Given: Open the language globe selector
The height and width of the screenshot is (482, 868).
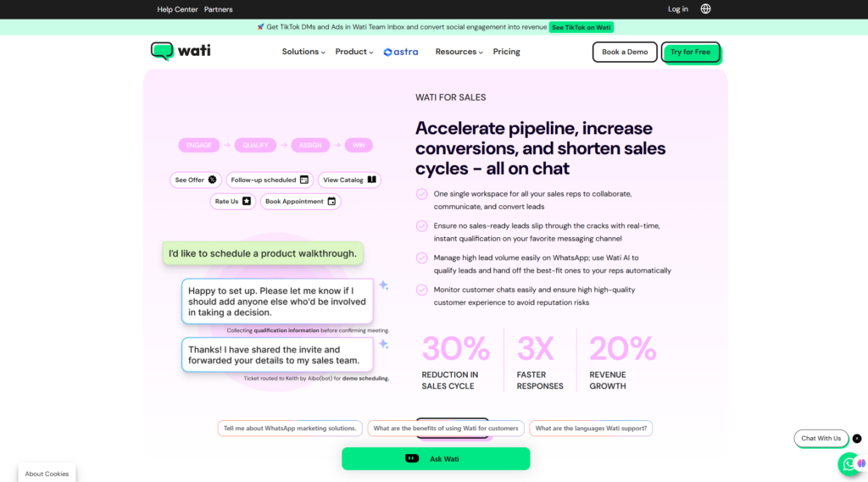Looking at the screenshot, I should click(705, 8).
